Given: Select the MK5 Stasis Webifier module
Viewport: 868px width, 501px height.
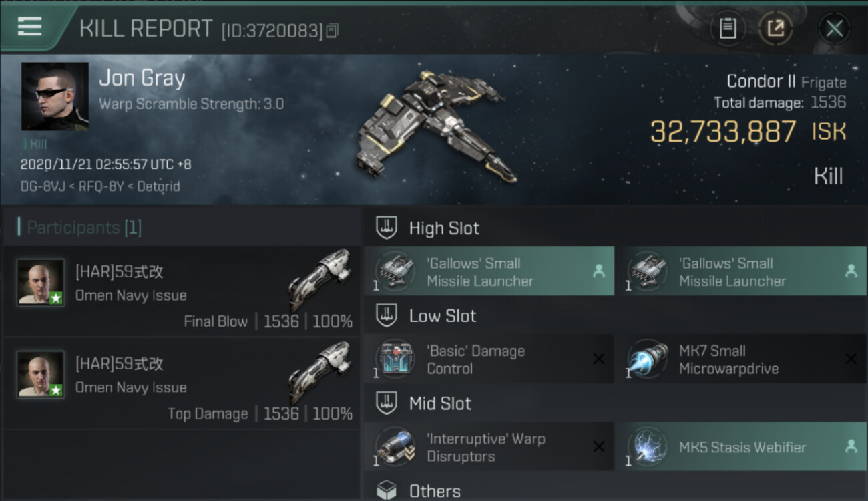Looking at the screenshot, I should 741,447.
